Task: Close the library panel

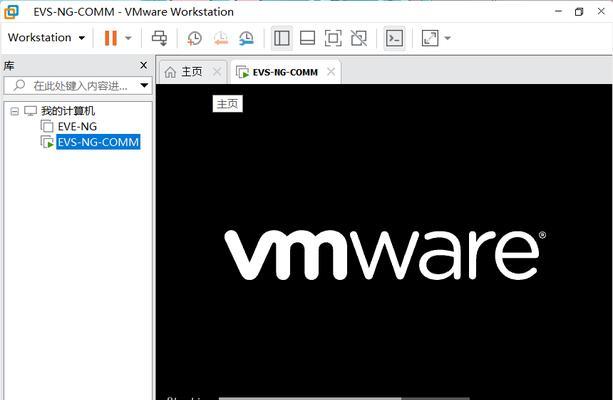Action: [143, 65]
